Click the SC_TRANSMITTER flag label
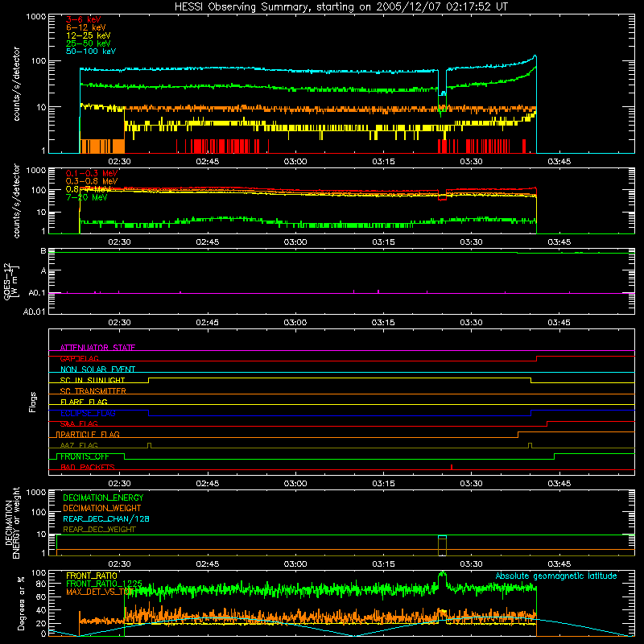 (x=93, y=391)
